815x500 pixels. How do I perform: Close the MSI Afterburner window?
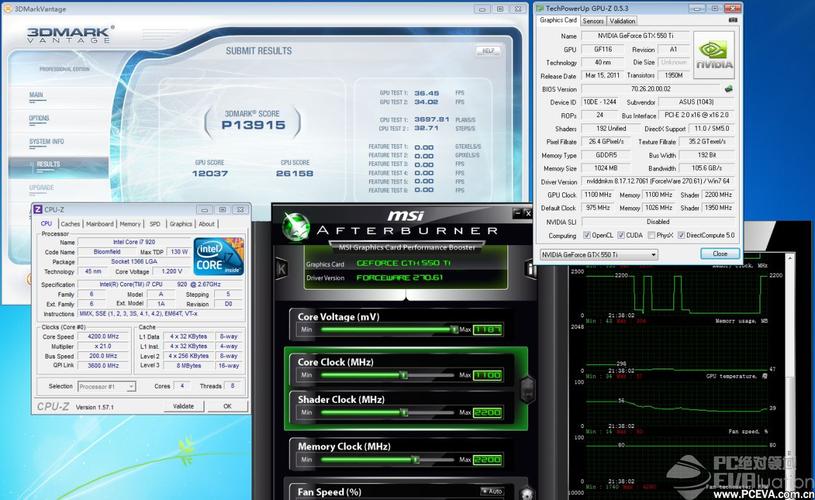click(x=528, y=213)
